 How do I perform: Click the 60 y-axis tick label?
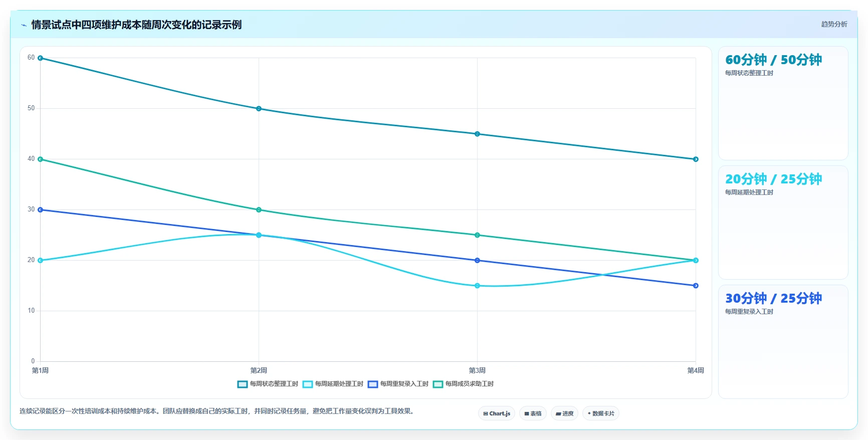pos(31,58)
